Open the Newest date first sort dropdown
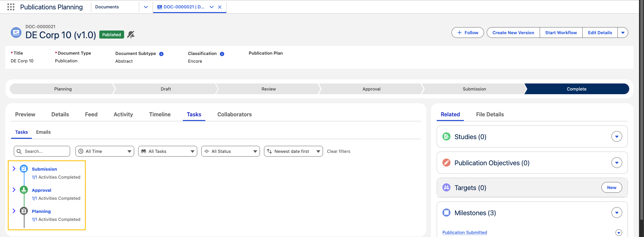This screenshot has width=644, height=237. [x=318, y=152]
